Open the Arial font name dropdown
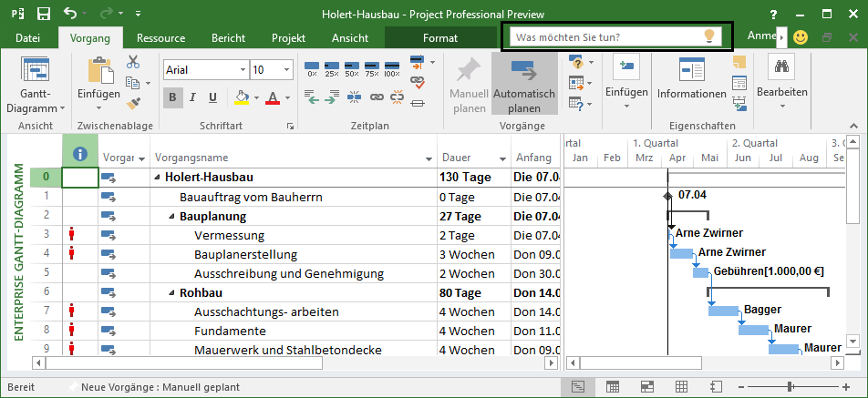Image resolution: width=868 pixels, height=398 pixels. tap(243, 70)
